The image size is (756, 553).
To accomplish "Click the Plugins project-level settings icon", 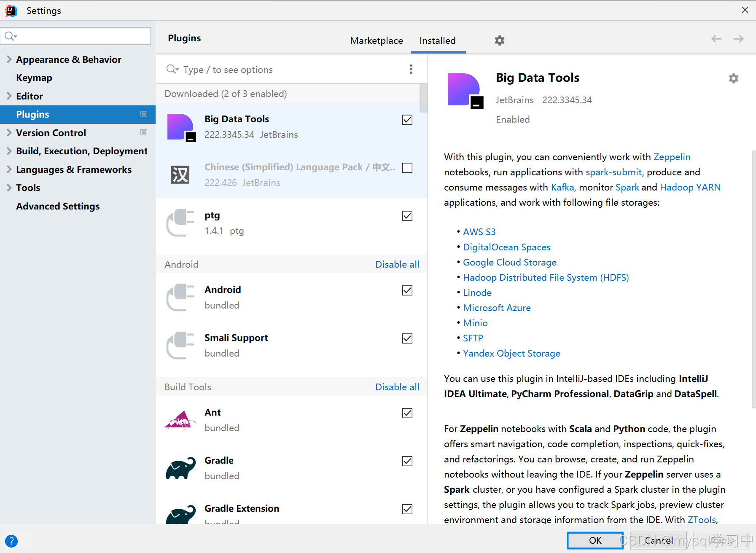I will click(144, 114).
